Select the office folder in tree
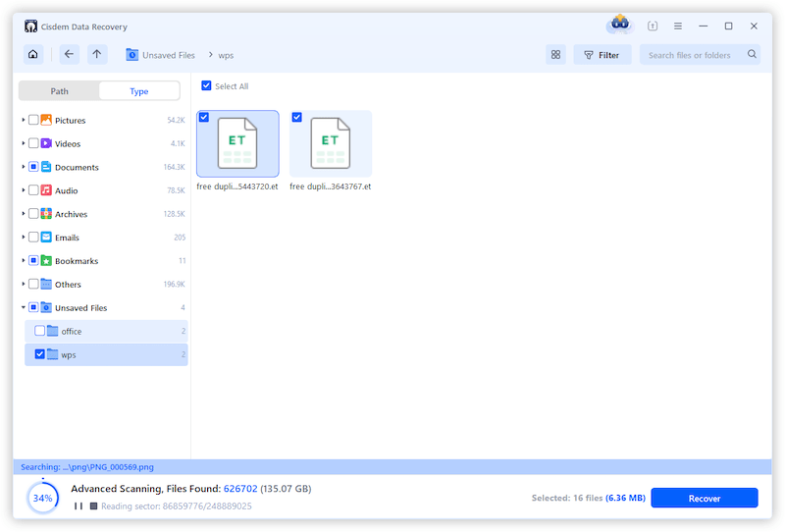 pyautogui.click(x=106, y=331)
